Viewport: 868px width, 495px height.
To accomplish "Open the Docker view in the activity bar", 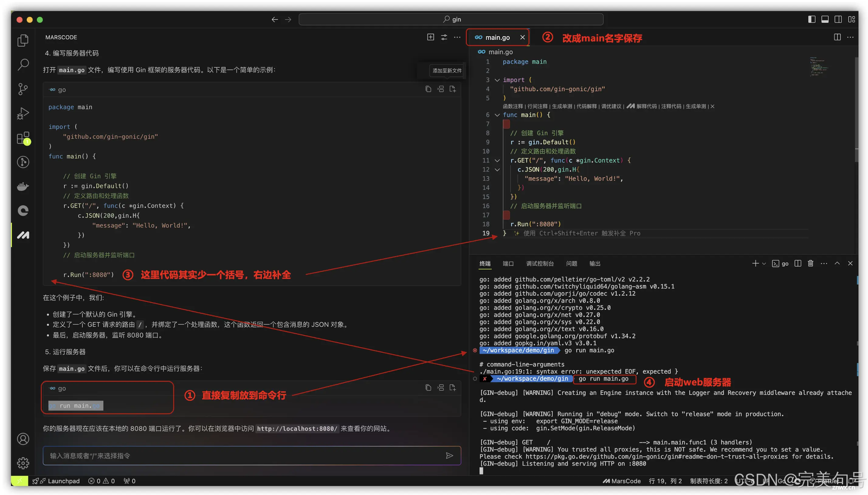I will click(x=23, y=186).
